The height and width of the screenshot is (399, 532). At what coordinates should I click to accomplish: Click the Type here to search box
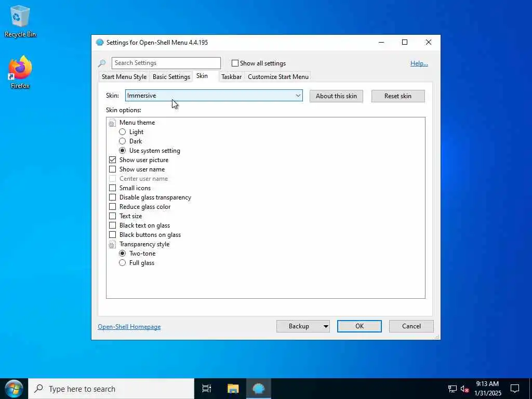(111, 389)
